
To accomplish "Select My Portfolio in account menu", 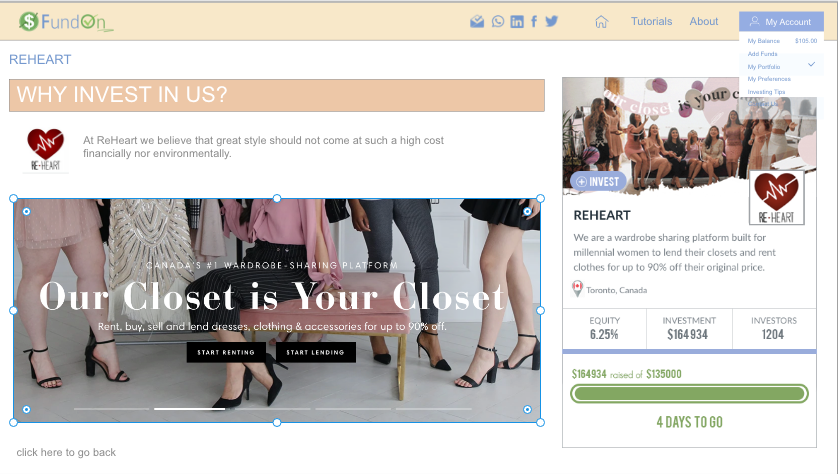I will pos(764,67).
